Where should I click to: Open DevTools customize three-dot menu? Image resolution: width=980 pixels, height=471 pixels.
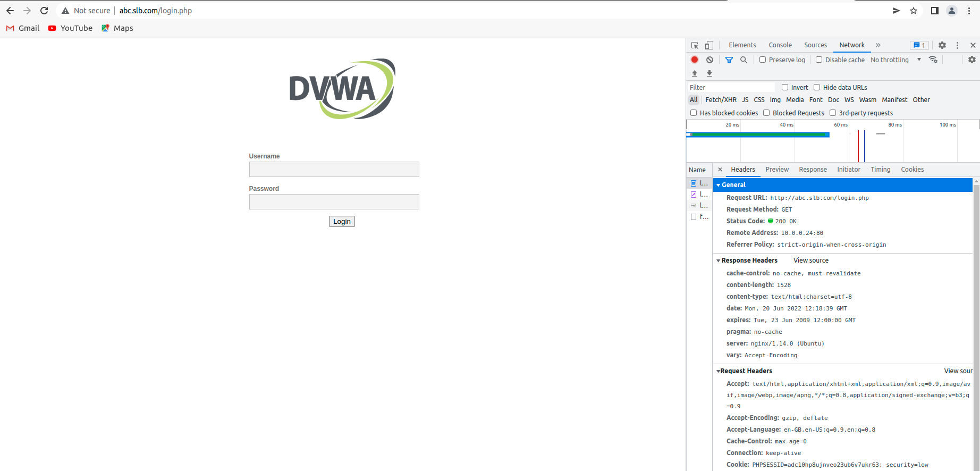pyautogui.click(x=958, y=45)
